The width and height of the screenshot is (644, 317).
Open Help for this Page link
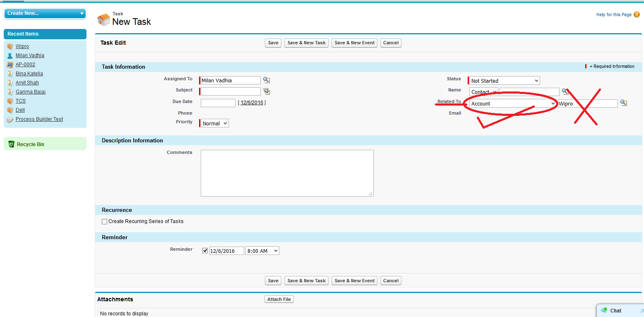click(x=614, y=14)
